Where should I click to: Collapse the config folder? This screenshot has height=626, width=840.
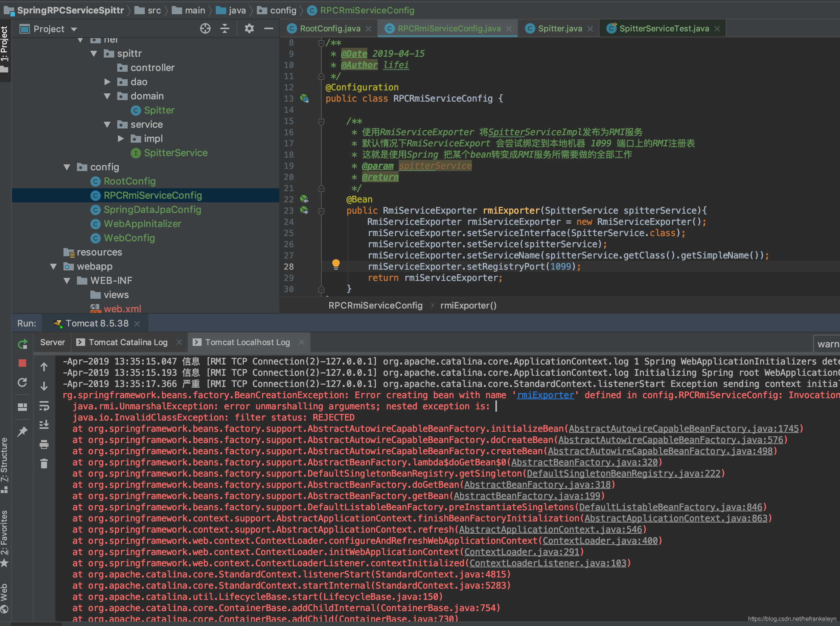pos(67,167)
